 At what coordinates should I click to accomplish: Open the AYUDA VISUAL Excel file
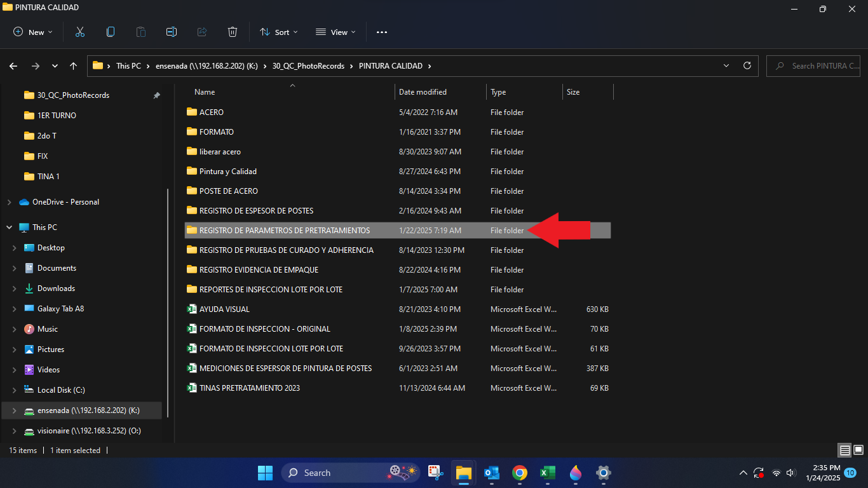coord(224,309)
